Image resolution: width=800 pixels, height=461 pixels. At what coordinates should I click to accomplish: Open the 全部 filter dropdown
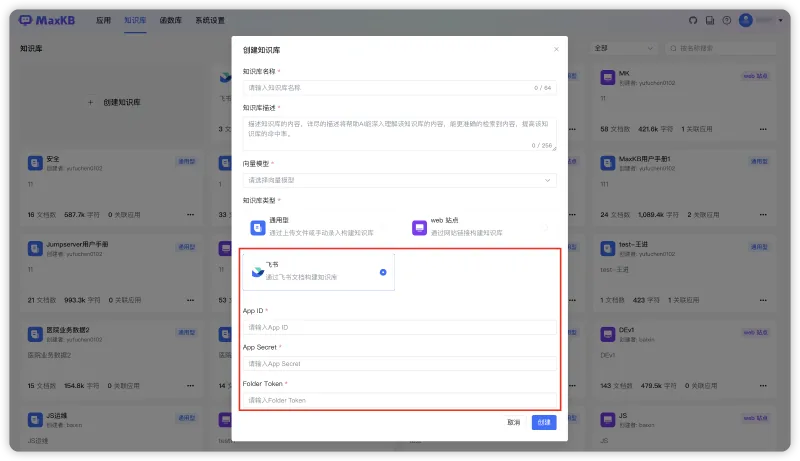[623, 48]
